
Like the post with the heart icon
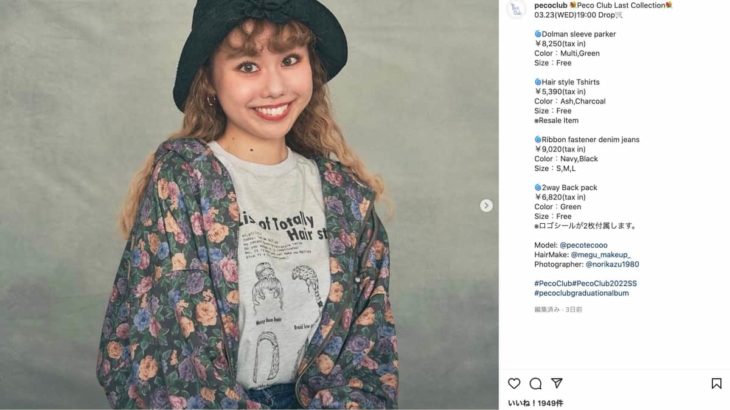(514, 383)
